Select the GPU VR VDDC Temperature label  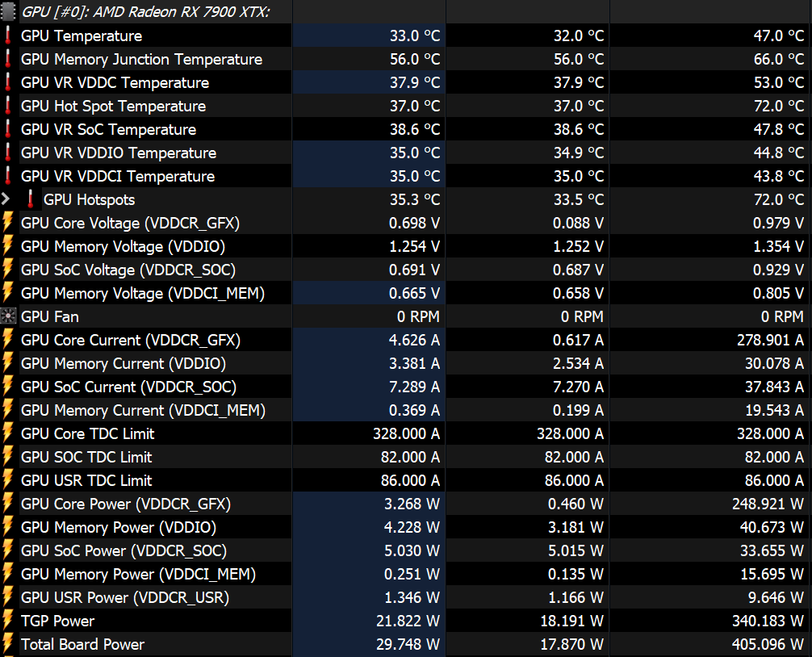[x=115, y=82]
